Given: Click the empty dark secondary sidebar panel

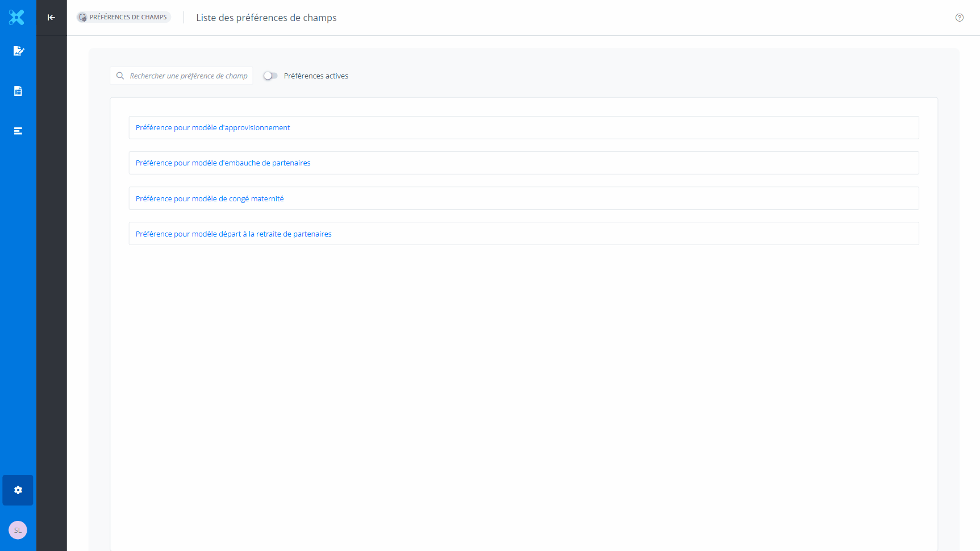Looking at the screenshot, I should [52, 284].
